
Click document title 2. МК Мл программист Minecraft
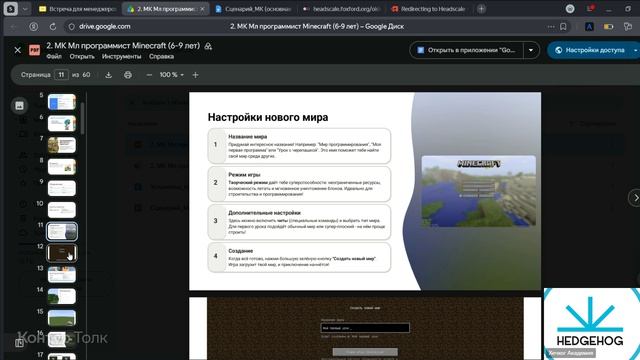click(x=123, y=46)
